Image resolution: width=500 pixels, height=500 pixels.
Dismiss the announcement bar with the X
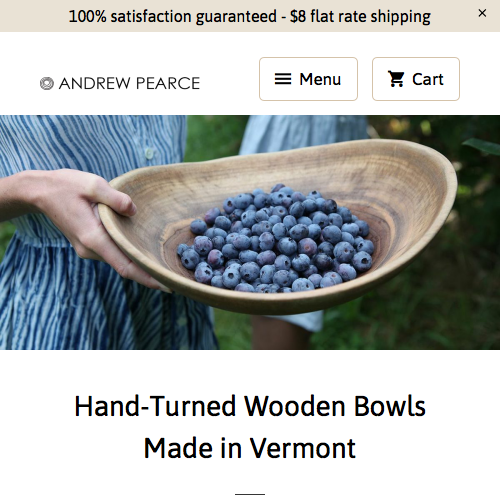[482, 13]
